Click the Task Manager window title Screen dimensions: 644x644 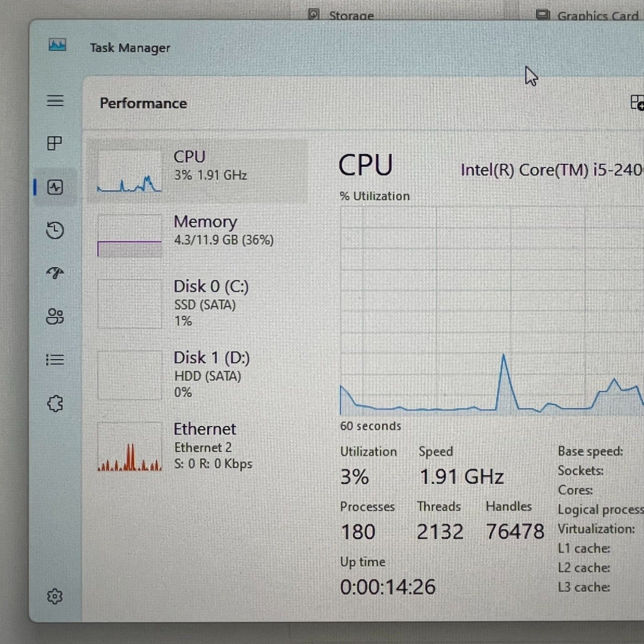(x=130, y=48)
